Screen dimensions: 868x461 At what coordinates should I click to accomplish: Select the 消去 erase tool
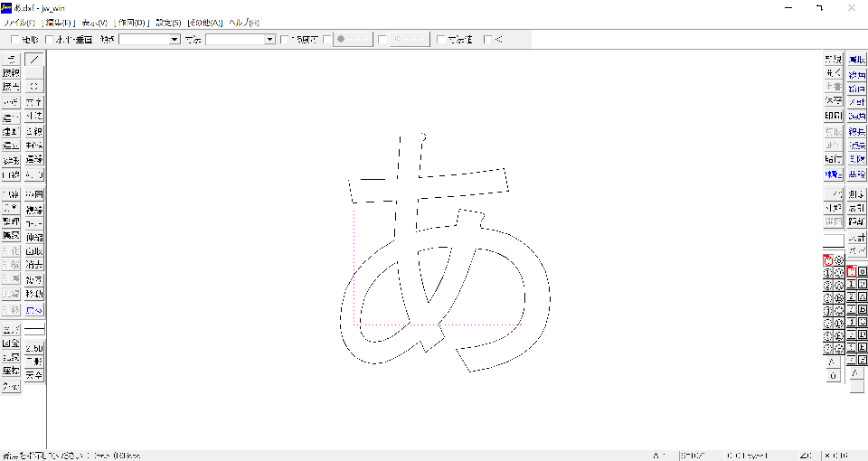pos(34,265)
